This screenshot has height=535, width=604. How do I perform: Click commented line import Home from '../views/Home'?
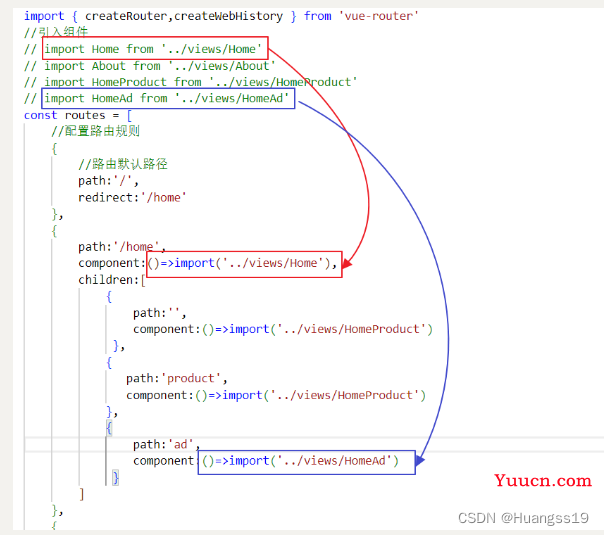pyautogui.click(x=143, y=49)
